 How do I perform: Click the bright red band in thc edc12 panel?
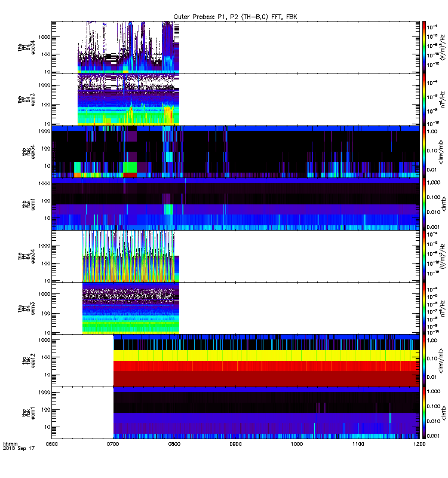(x=266, y=366)
